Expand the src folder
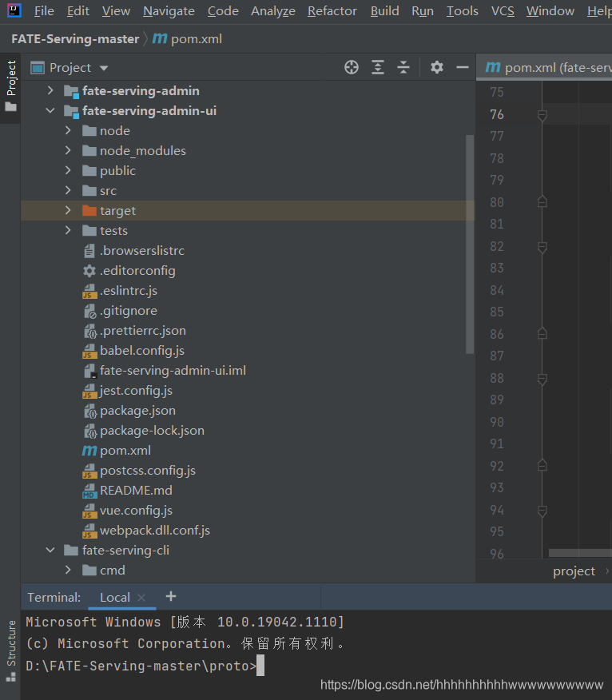612x700 pixels. (68, 191)
